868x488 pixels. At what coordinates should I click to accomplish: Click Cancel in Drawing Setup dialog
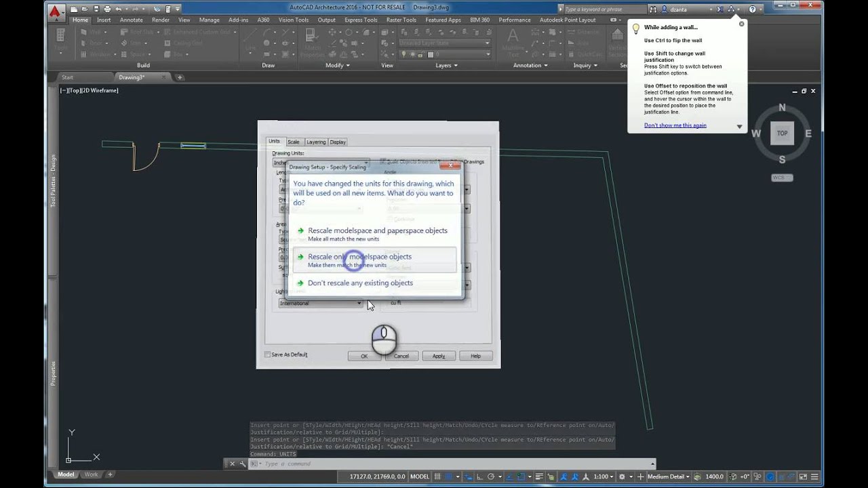(401, 356)
